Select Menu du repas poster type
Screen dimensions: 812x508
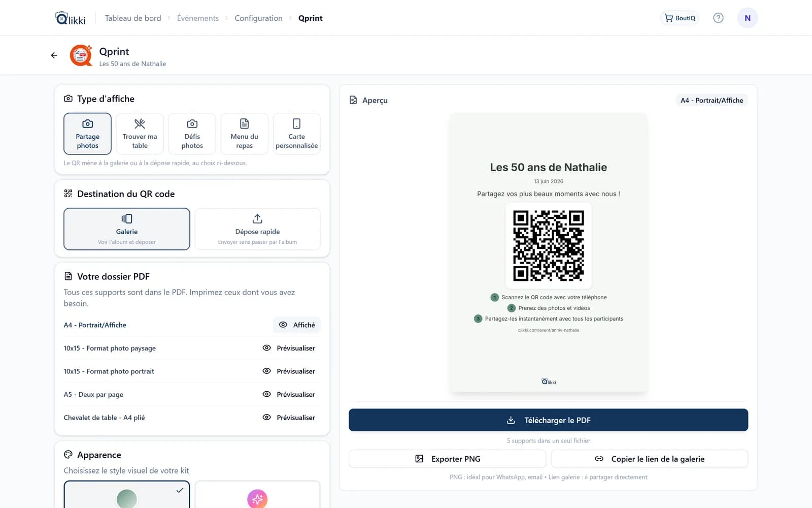click(244, 134)
